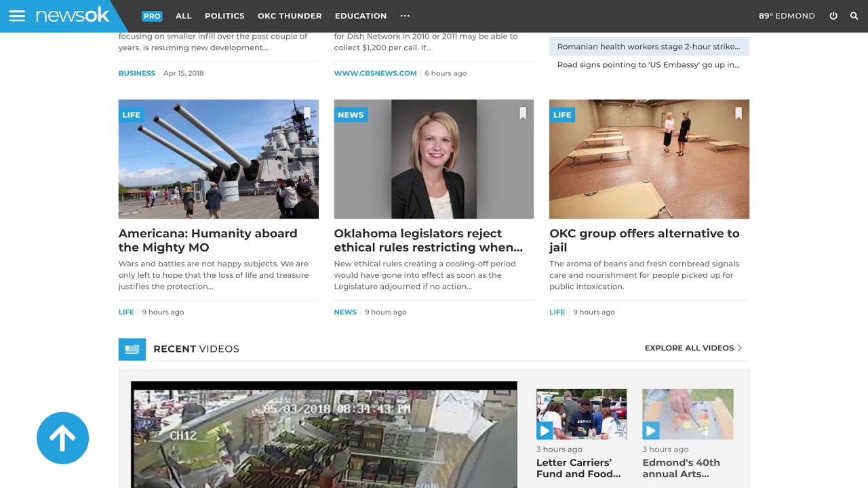
Task: Click the battleship guns article image
Action: click(x=218, y=159)
